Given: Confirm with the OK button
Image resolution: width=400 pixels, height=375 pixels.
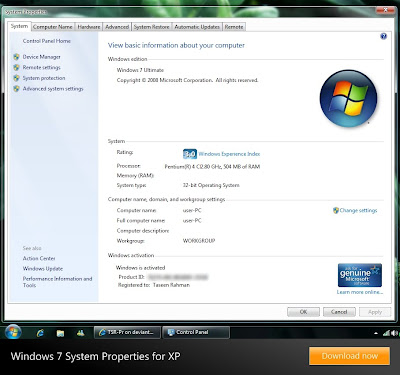Looking at the screenshot, I should [303, 312].
